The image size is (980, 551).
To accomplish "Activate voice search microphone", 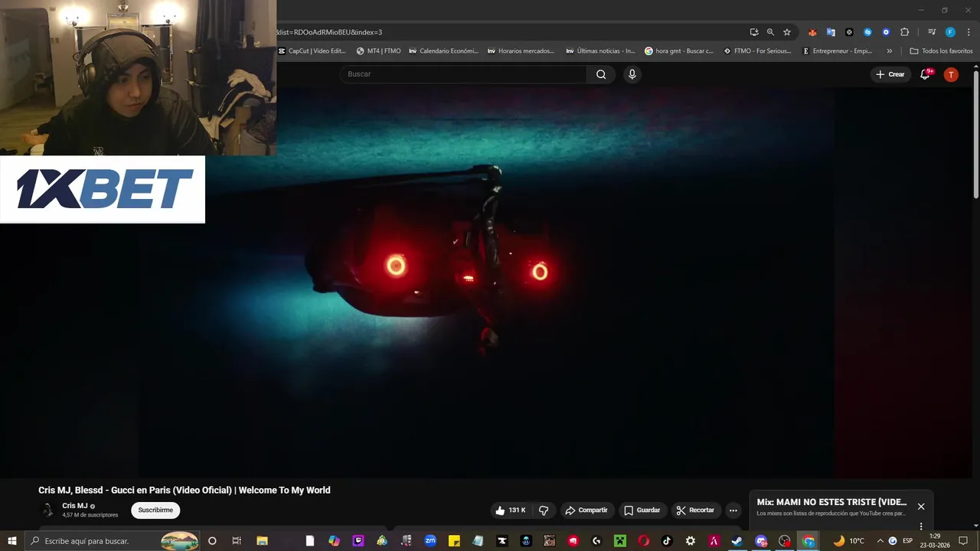I will (632, 74).
